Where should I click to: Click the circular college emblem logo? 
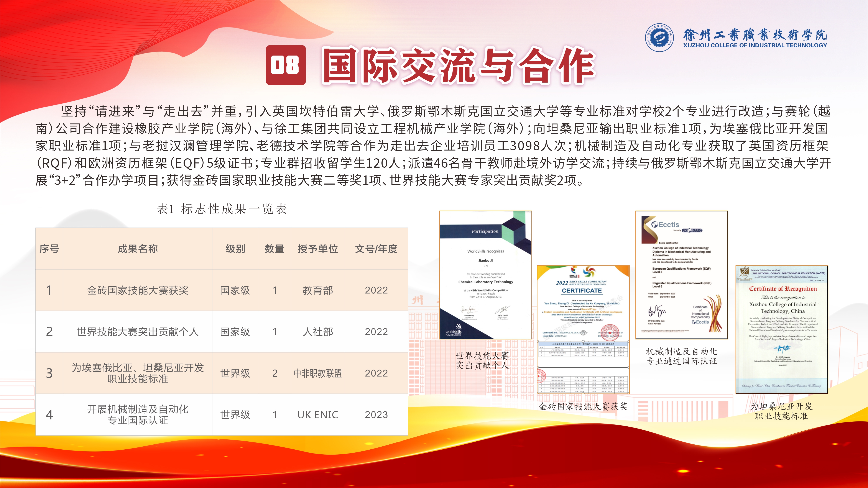[x=659, y=38]
